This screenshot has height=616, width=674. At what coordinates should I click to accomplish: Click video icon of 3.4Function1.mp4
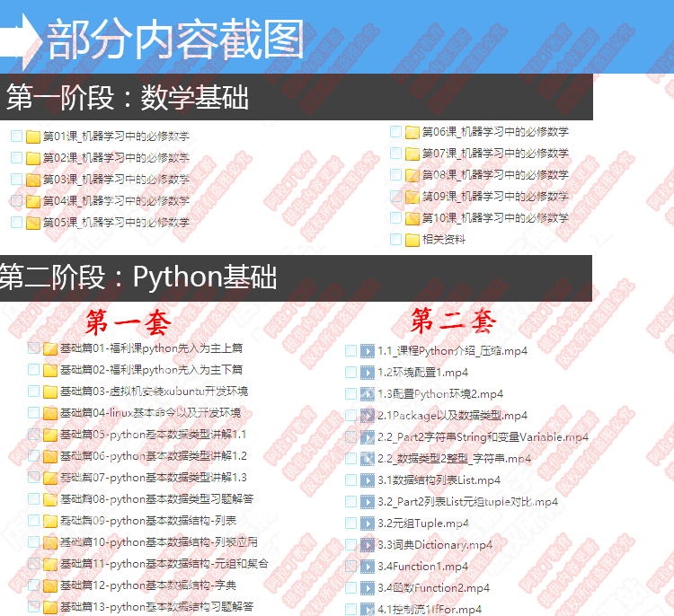coord(367,567)
